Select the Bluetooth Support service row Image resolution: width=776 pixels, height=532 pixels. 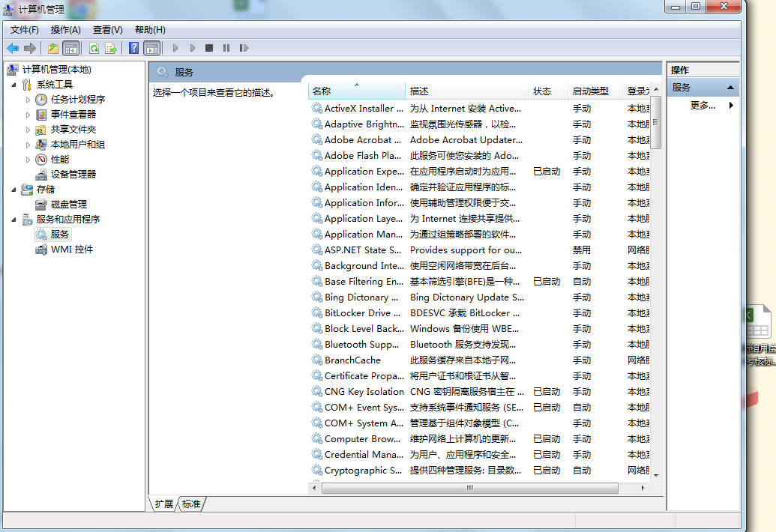tap(361, 345)
